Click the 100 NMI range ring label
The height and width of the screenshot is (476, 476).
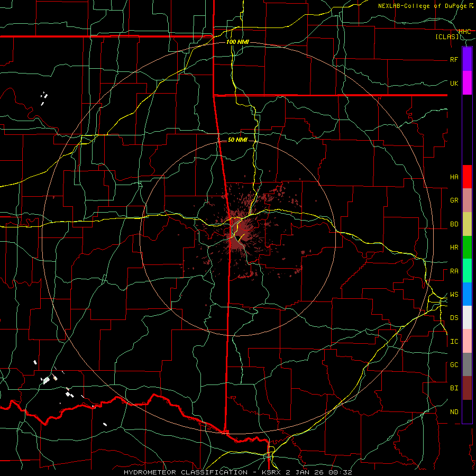pyautogui.click(x=237, y=42)
